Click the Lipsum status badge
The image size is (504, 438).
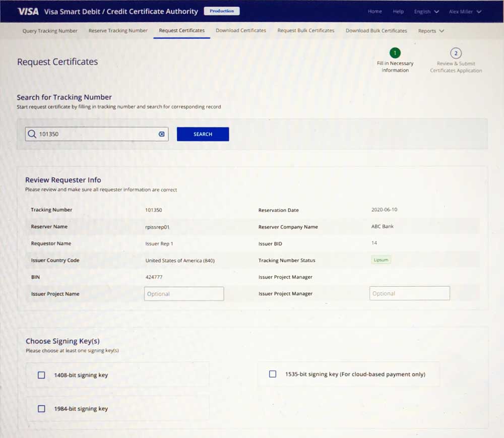pyautogui.click(x=381, y=260)
